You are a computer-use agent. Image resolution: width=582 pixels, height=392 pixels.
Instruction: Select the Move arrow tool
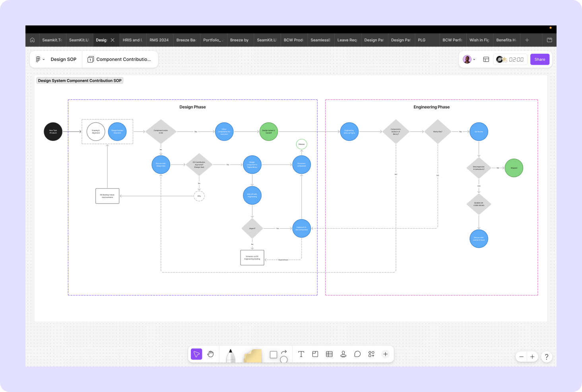tap(196, 354)
